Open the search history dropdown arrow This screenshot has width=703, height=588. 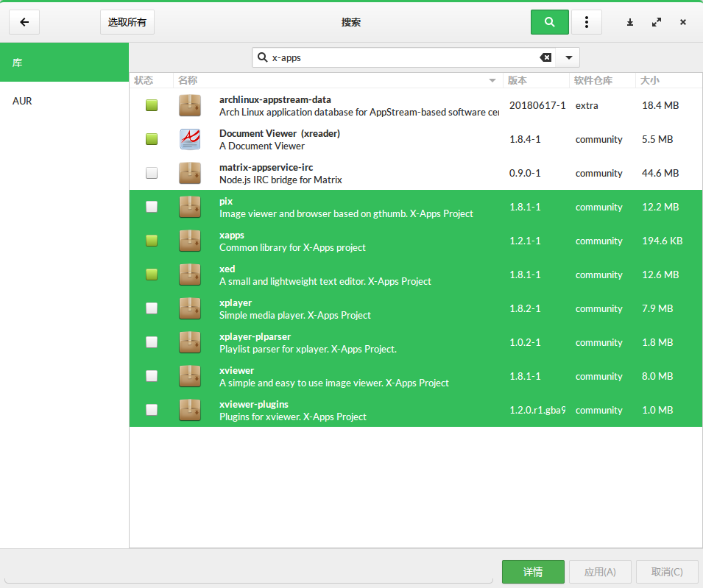click(568, 57)
